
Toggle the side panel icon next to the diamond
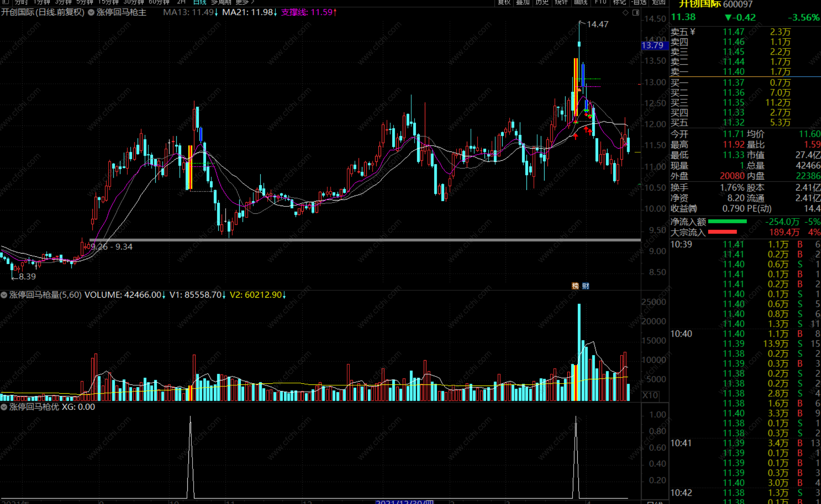(x=636, y=13)
